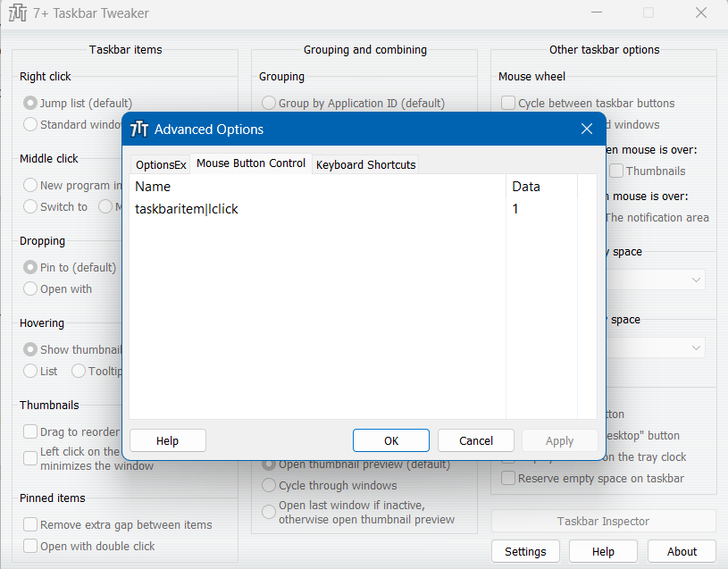The height and width of the screenshot is (569, 728).
Task: Toggle Left click minimizes the window checkbox
Action: pyautogui.click(x=30, y=458)
